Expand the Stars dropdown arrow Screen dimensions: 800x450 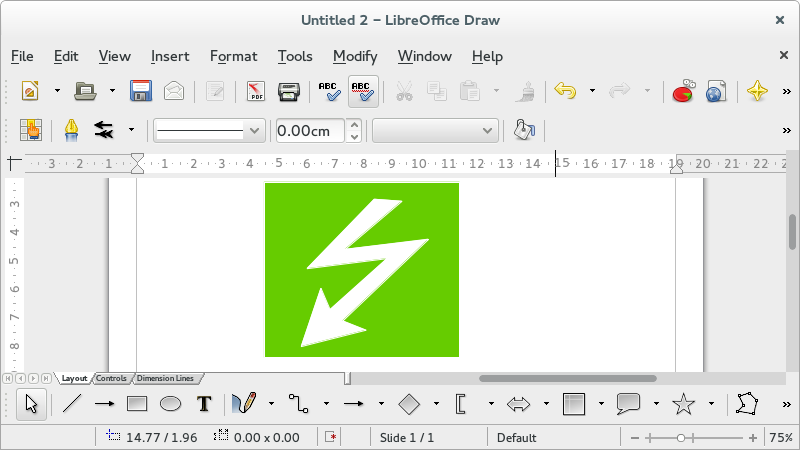pos(711,404)
